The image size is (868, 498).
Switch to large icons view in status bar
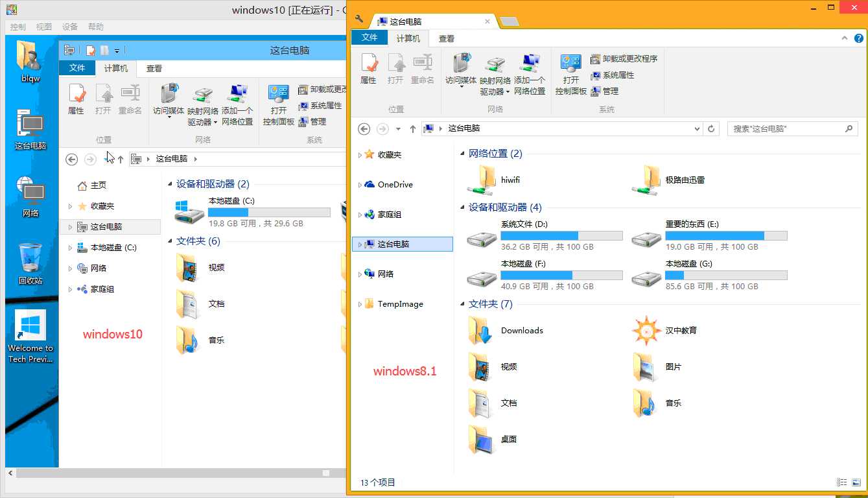856,482
